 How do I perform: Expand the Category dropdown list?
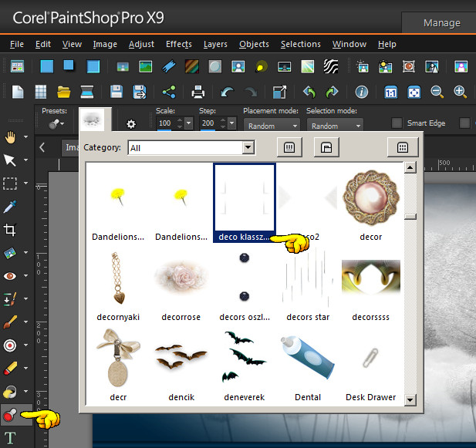pos(248,147)
